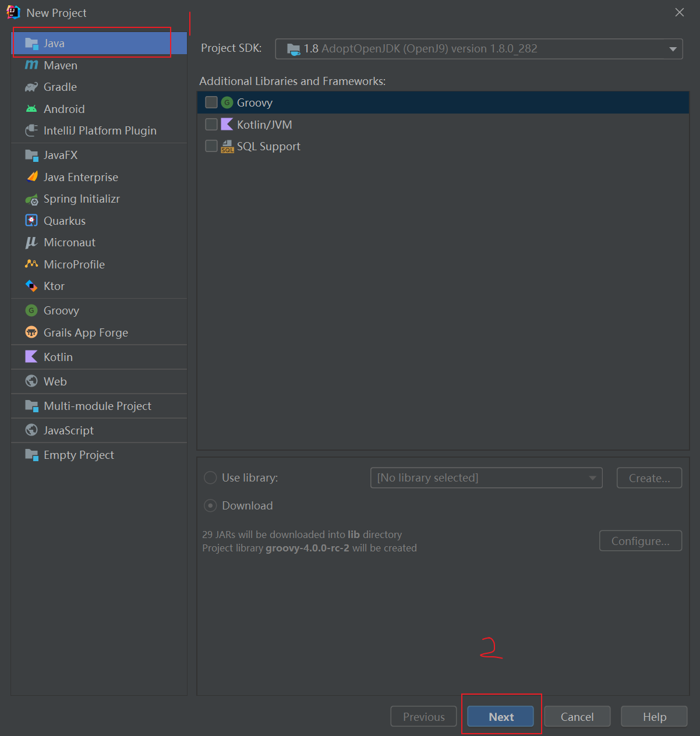Click the SQL Support icon
This screenshot has width=700, height=736.
click(x=227, y=147)
